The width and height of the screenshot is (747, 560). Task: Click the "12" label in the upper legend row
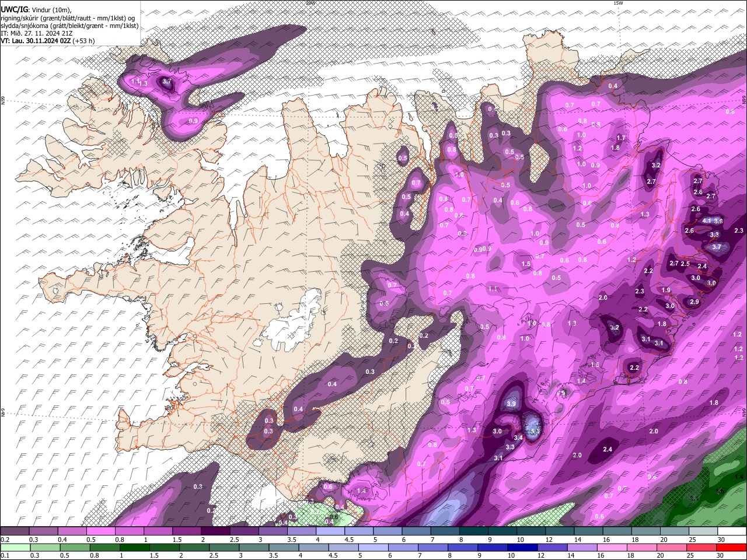click(550, 540)
